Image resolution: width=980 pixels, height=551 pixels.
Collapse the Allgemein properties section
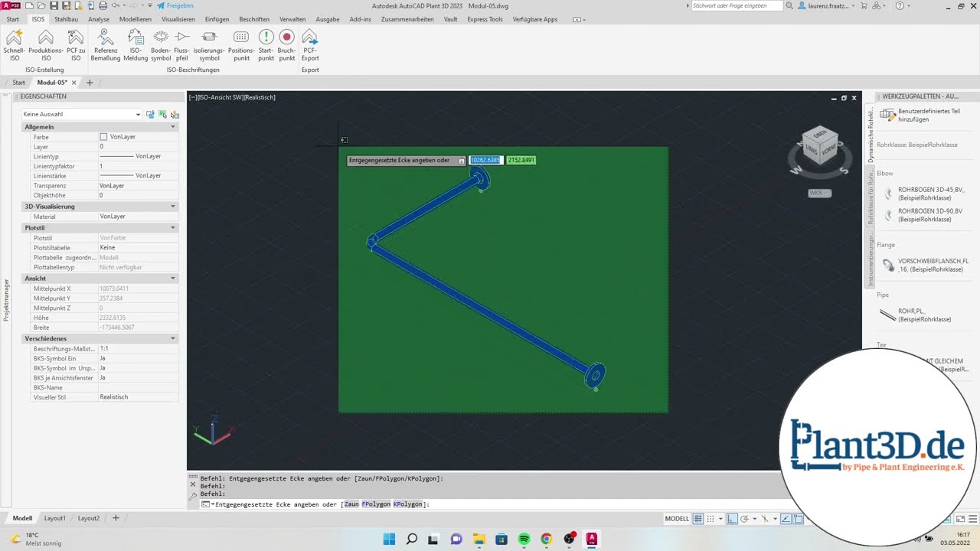click(x=173, y=127)
